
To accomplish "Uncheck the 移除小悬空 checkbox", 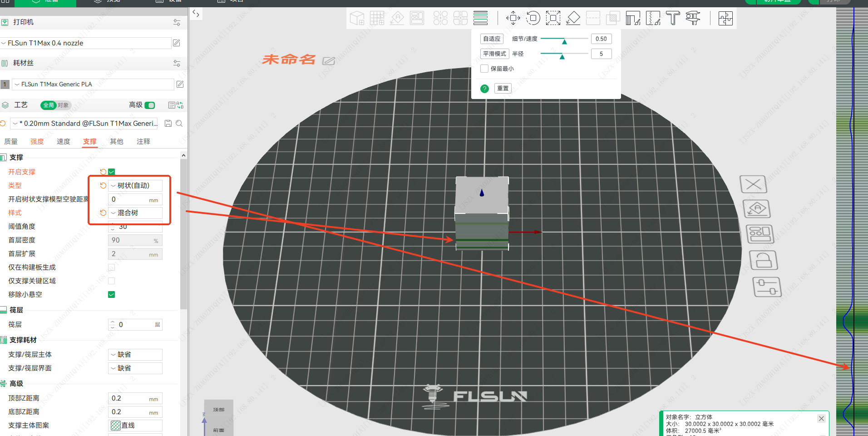I will [x=112, y=295].
